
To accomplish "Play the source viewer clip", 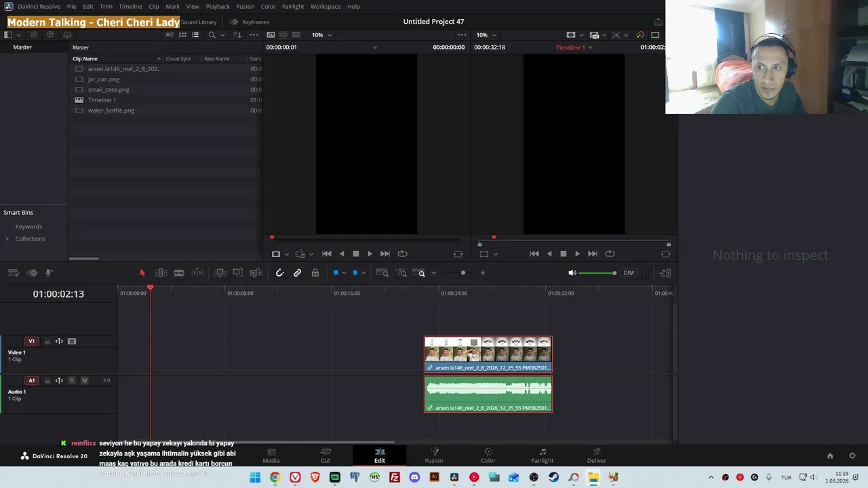I will [370, 253].
